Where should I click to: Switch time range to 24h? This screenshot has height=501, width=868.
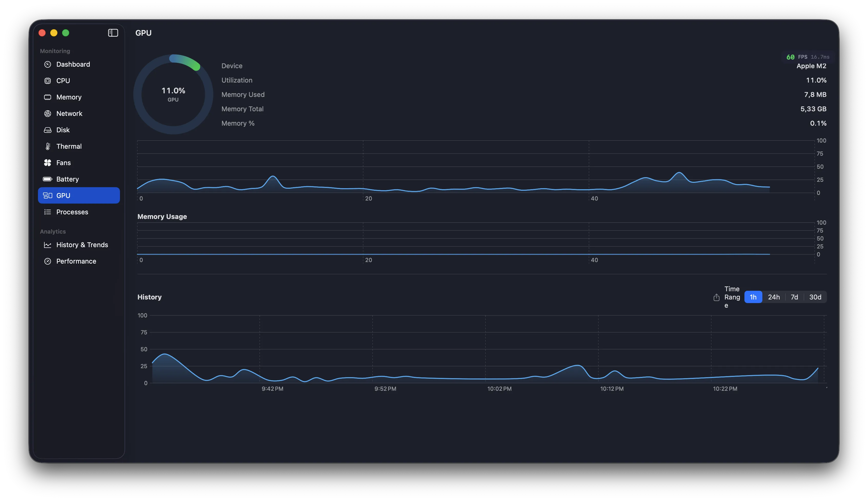(x=774, y=297)
